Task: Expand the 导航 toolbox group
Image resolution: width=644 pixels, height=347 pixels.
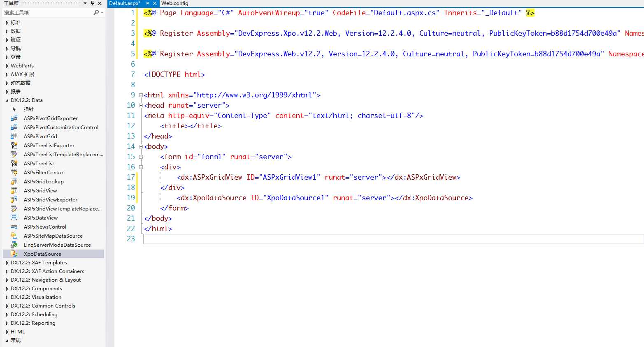Action: 7,49
